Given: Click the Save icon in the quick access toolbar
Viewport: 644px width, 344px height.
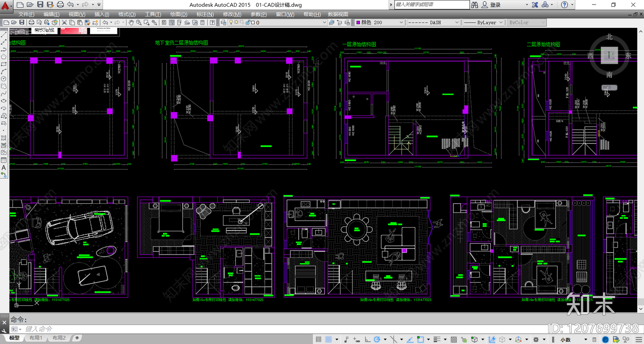Looking at the screenshot, I should click(x=40, y=4).
